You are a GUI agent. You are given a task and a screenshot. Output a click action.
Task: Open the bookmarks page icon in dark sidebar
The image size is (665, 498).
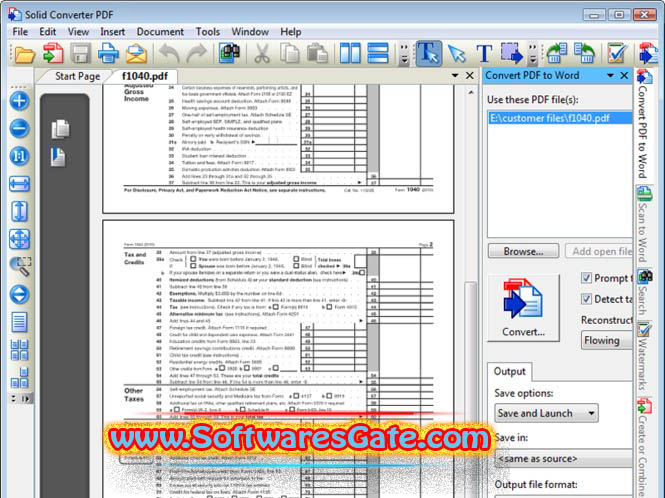point(58,157)
